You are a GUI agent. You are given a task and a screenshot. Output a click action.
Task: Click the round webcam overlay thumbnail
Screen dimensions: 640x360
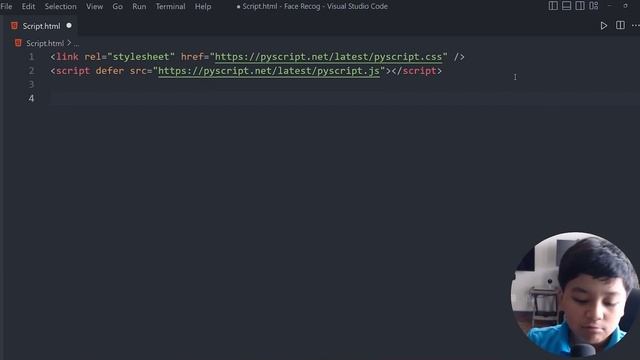(x=575, y=294)
